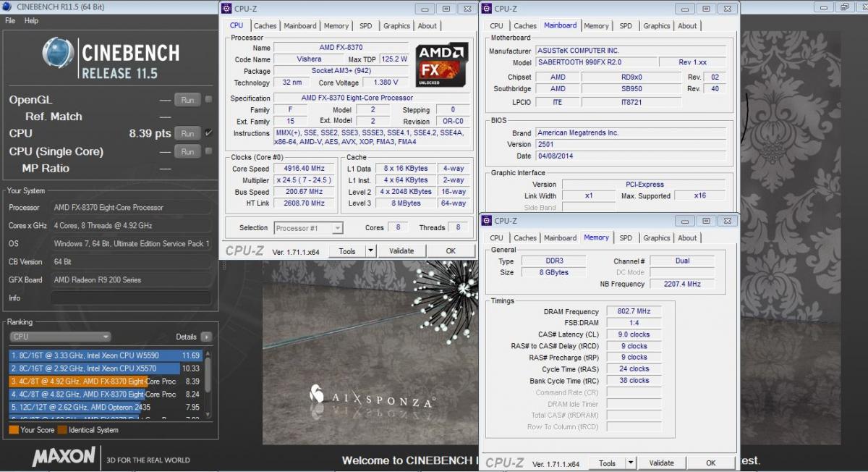The image size is (868, 472).
Task: Click the NB Frequency value 2207.4 MHz
Action: click(681, 284)
